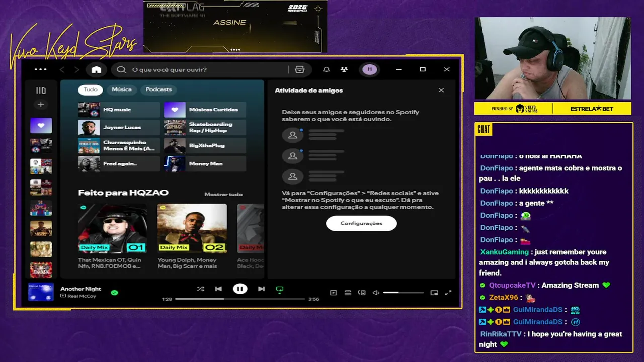Open the Browse icon in search bar

click(300, 69)
